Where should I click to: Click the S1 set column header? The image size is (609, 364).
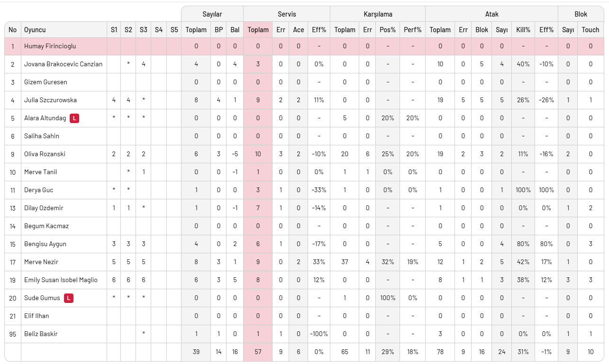[x=114, y=30]
